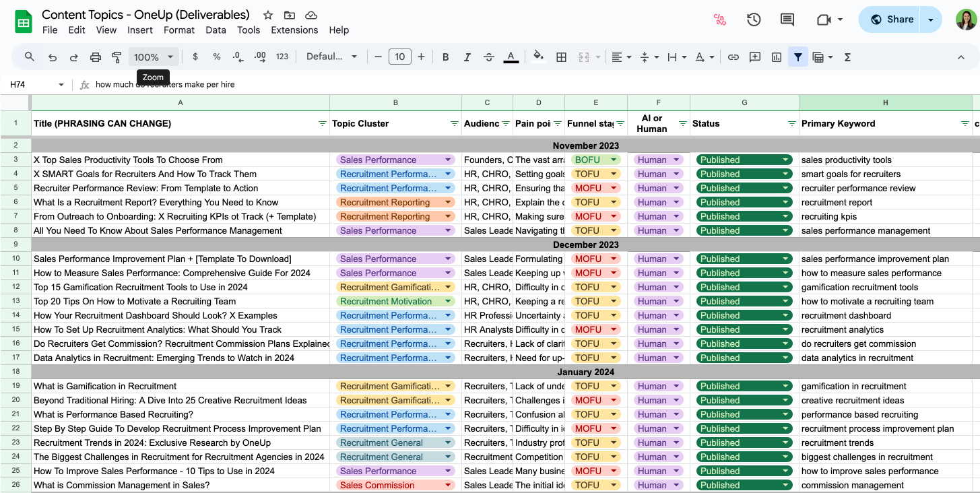Move document using folder icon
Image resolution: width=980 pixels, height=493 pixels.
pyautogui.click(x=290, y=15)
